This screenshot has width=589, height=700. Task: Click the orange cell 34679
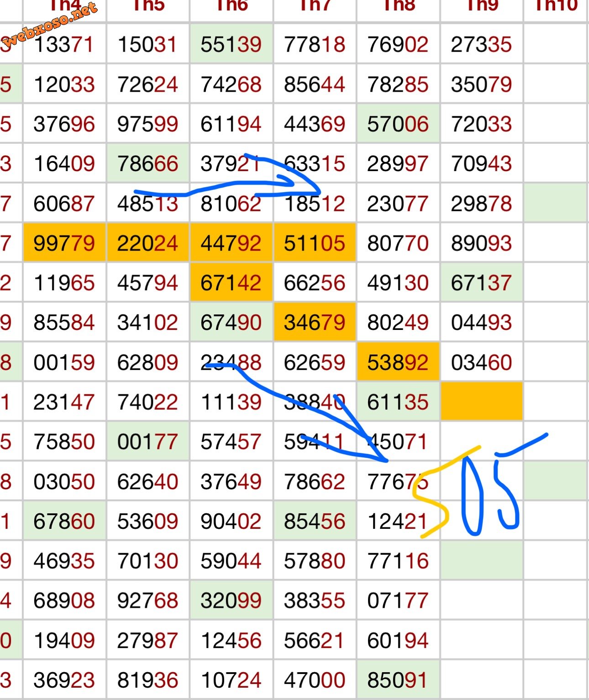pos(315,323)
